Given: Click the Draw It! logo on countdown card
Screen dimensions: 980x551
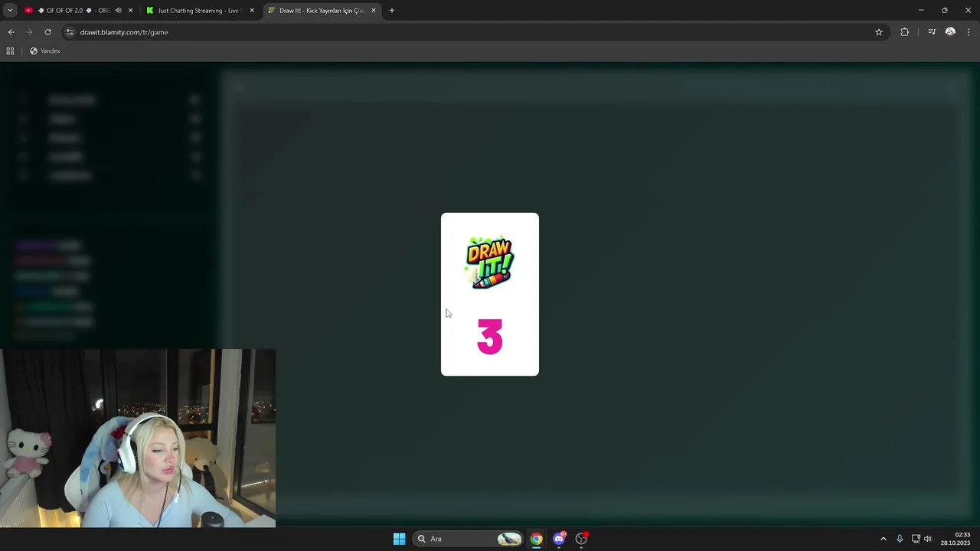Looking at the screenshot, I should (x=490, y=262).
